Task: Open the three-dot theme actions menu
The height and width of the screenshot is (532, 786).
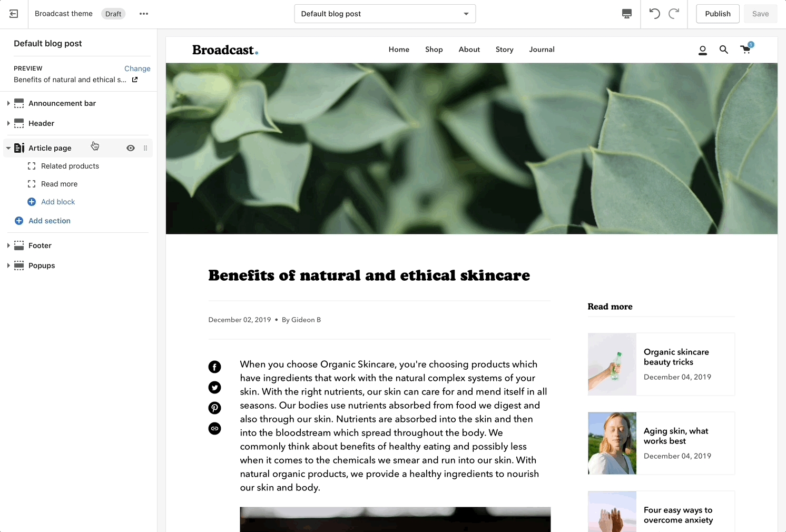Action: pos(144,14)
